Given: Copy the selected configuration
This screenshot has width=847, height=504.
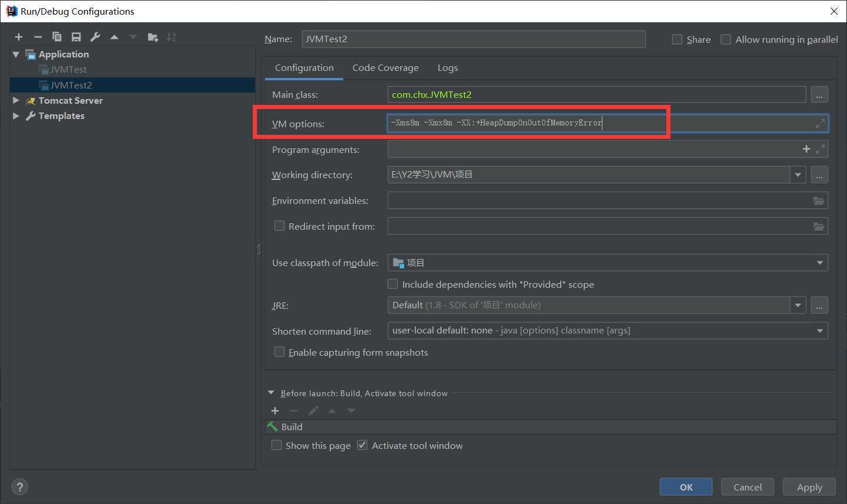Looking at the screenshot, I should [x=57, y=37].
